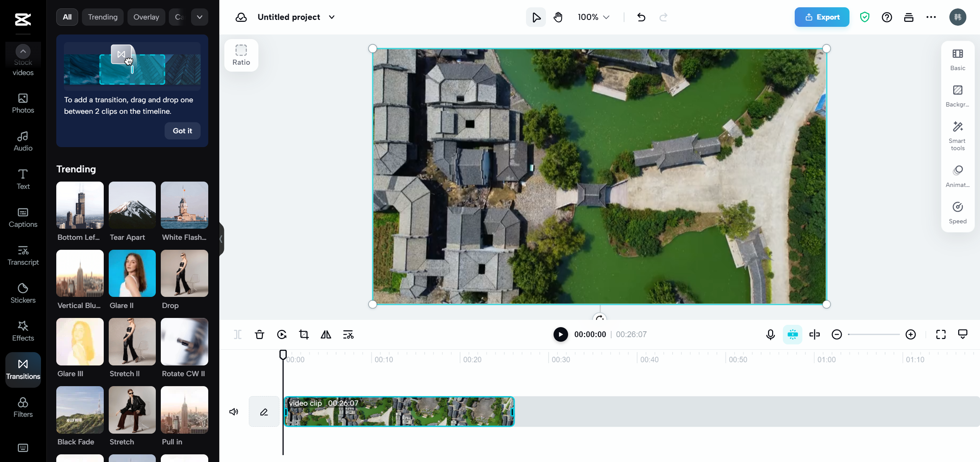This screenshot has height=462, width=980.
Task: Mirror the clip with the flip icon
Action: click(x=325, y=334)
